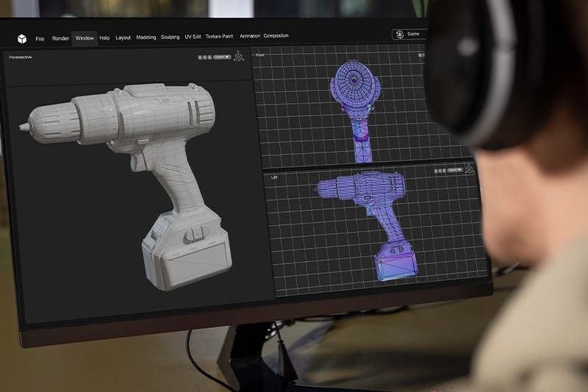This screenshot has height=392, width=588.
Task: Open the File menu
Action: point(40,39)
